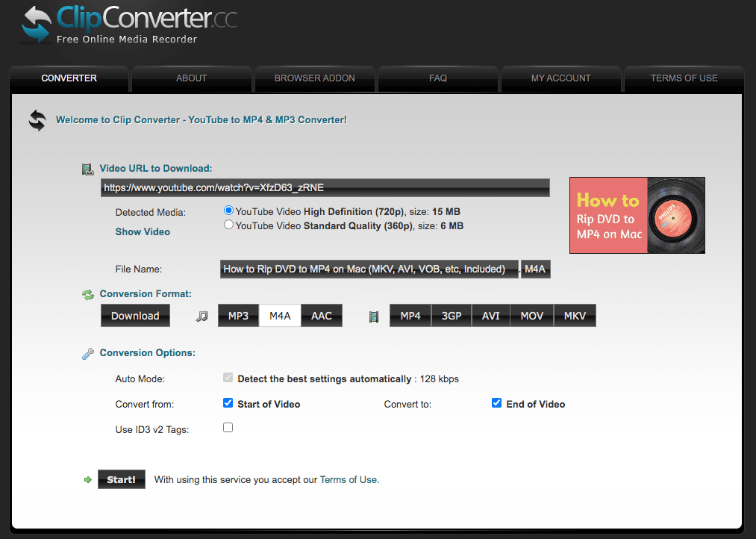Click the music note icon before audio formats
756x539 pixels.
point(202,315)
